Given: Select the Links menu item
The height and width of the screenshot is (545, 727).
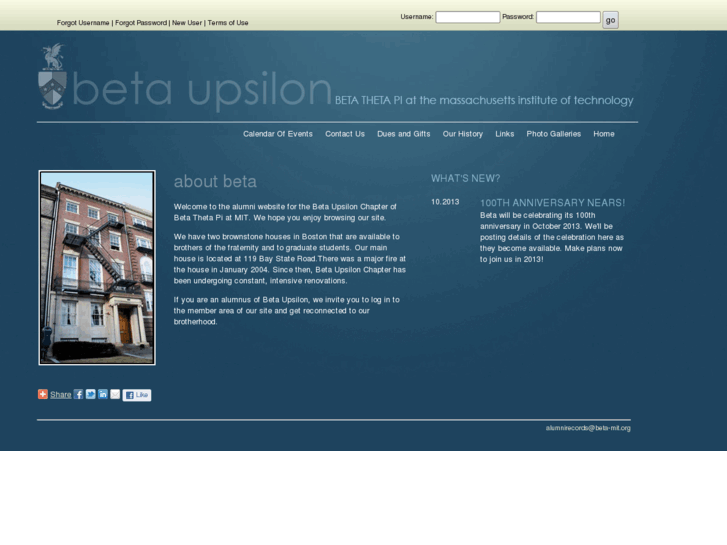Looking at the screenshot, I should [504, 134].
